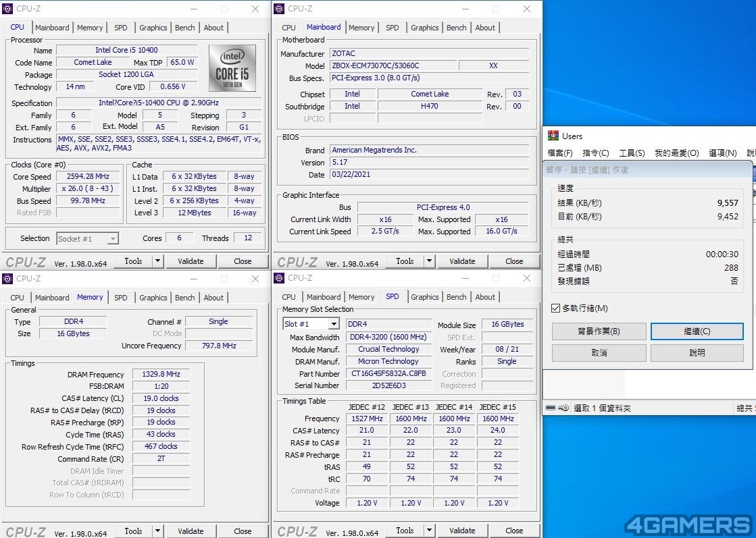Open the Tools dropdown arrow in the motherboard info window
This screenshot has height=538, width=756.
click(428, 261)
